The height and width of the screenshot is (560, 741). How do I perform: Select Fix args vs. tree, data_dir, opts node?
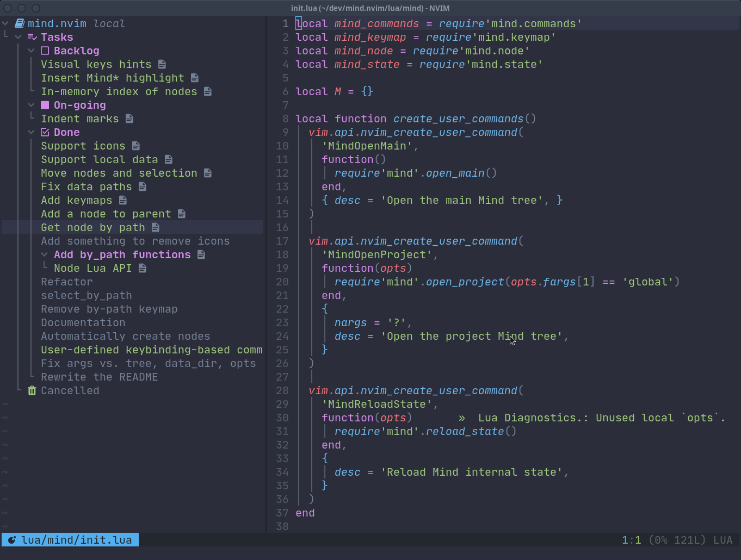[x=149, y=363]
